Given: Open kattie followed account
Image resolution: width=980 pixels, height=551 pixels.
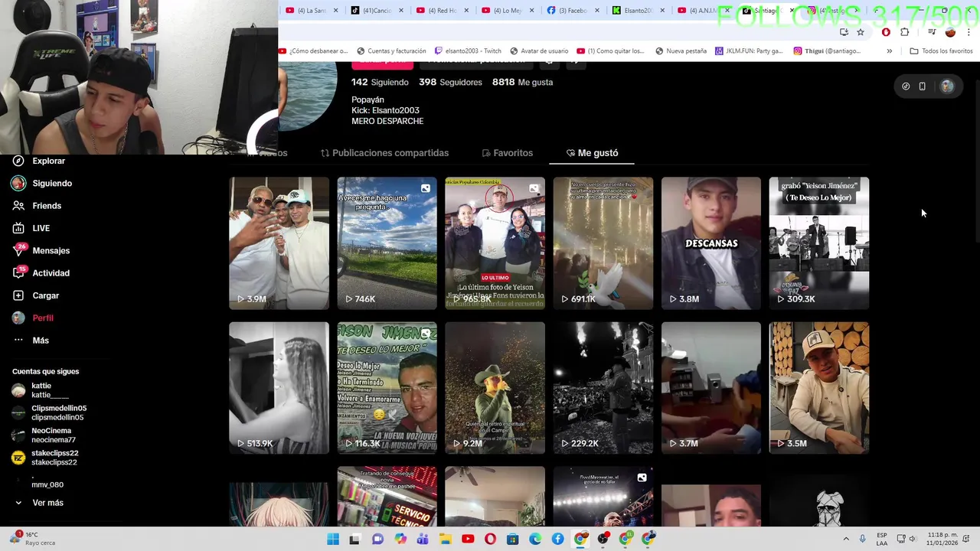Looking at the screenshot, I should pyautogui.click(x=41, y=390).
